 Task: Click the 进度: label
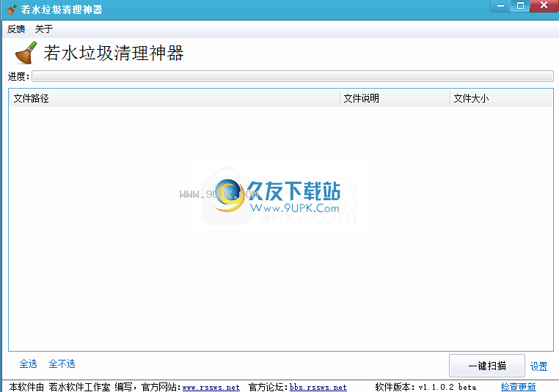pyautogui.click(x=18, y=76)
